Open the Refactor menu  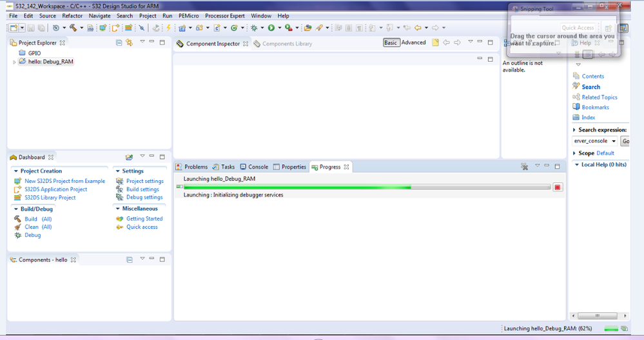point(72,16)
